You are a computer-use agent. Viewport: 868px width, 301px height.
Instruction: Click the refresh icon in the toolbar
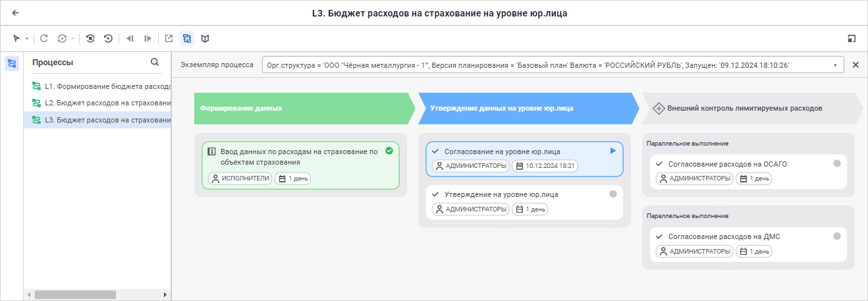tap(44, 39)
